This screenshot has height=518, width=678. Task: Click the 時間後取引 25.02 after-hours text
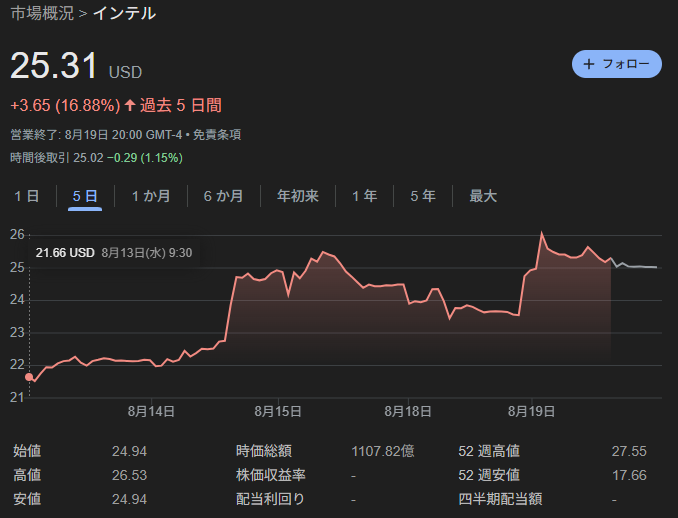click(57, 158)
